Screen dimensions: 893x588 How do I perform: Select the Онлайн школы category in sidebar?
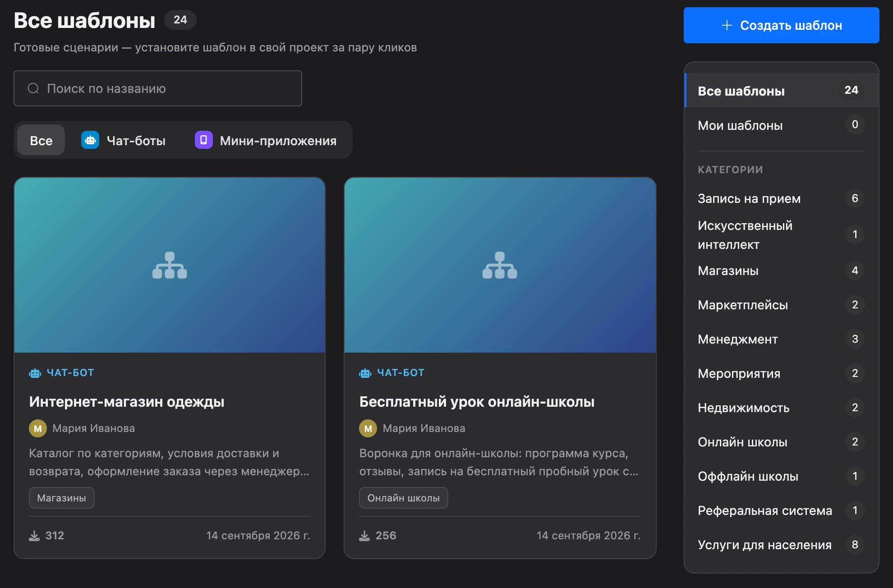pyautogui.click(x=781, y=442)
